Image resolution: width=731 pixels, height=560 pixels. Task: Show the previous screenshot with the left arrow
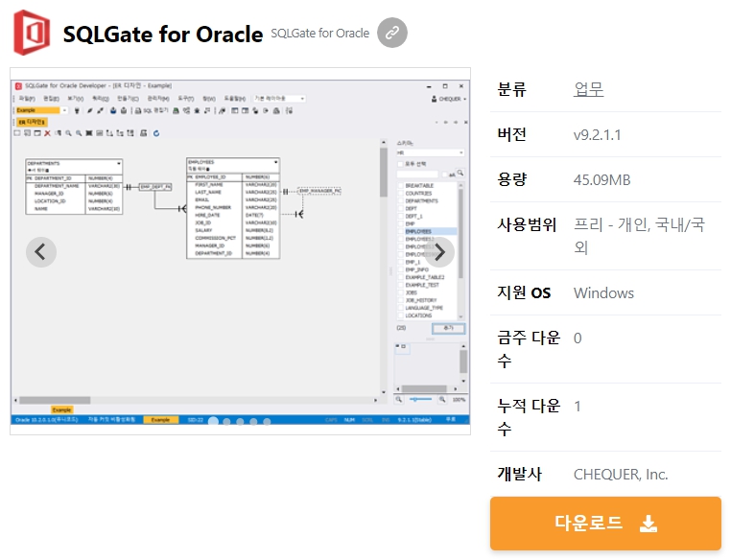41,252
